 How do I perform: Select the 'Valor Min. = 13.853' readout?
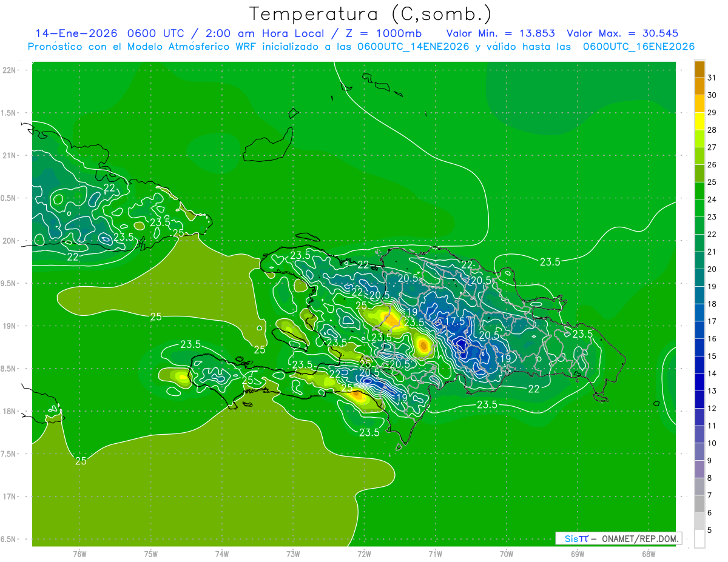pyautogui.click(x=500, y=33)
